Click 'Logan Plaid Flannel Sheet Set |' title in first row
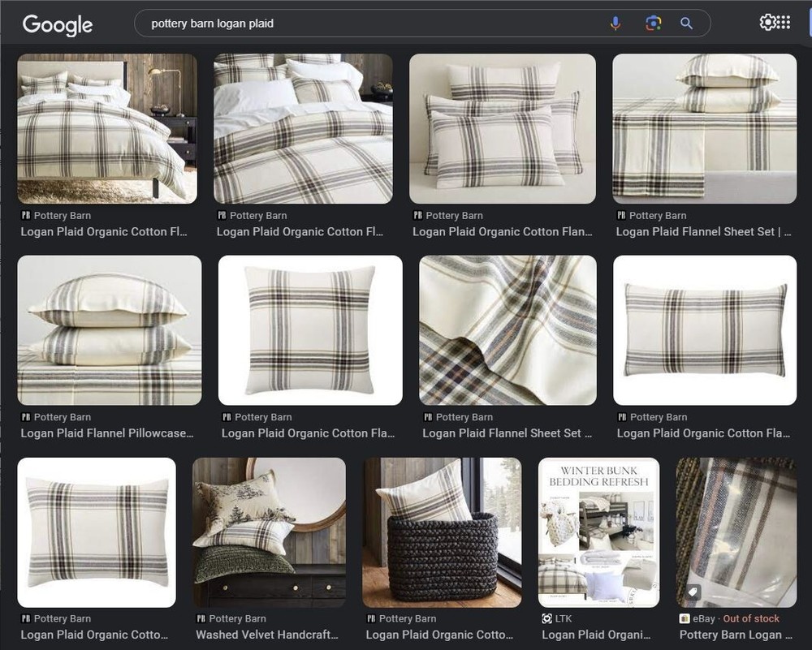The width and height of the screenshot is (812, 650). (703, 232)
